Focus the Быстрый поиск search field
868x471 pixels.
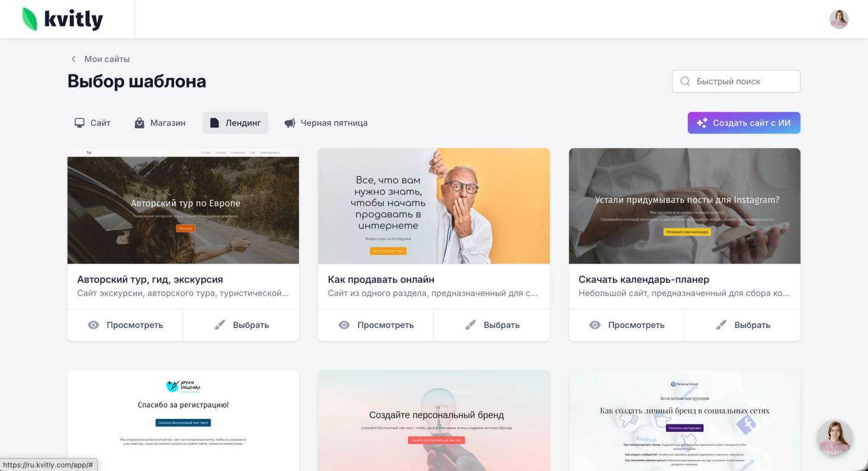(x=736, y=82)
